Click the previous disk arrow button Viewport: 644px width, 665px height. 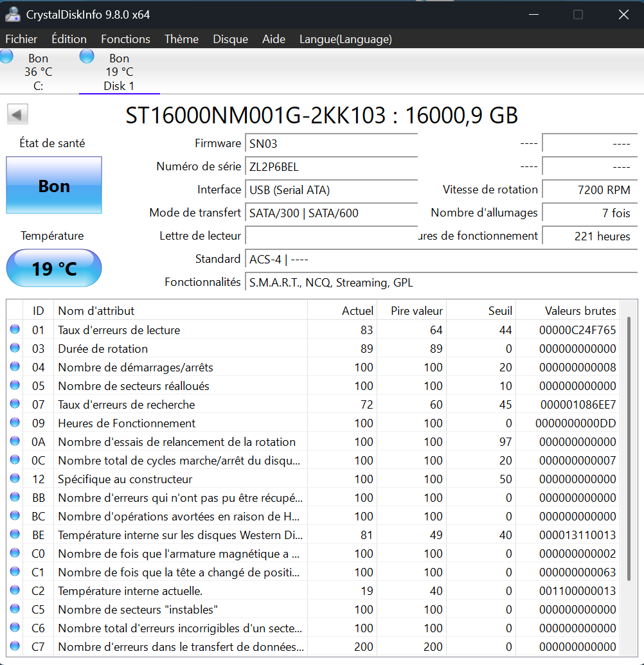point(17,114)
